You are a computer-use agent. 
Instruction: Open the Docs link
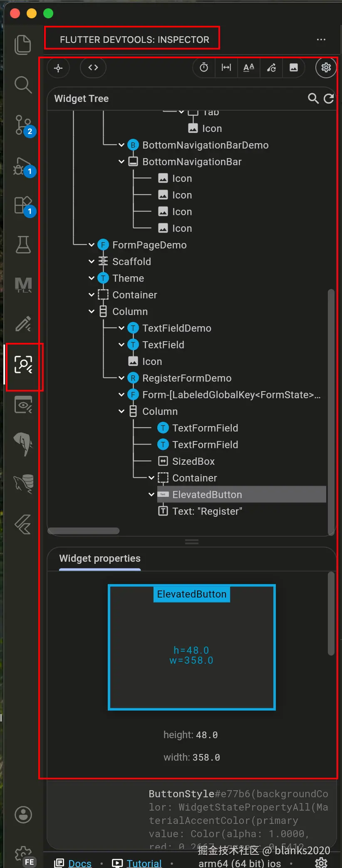tap(79, 863)
